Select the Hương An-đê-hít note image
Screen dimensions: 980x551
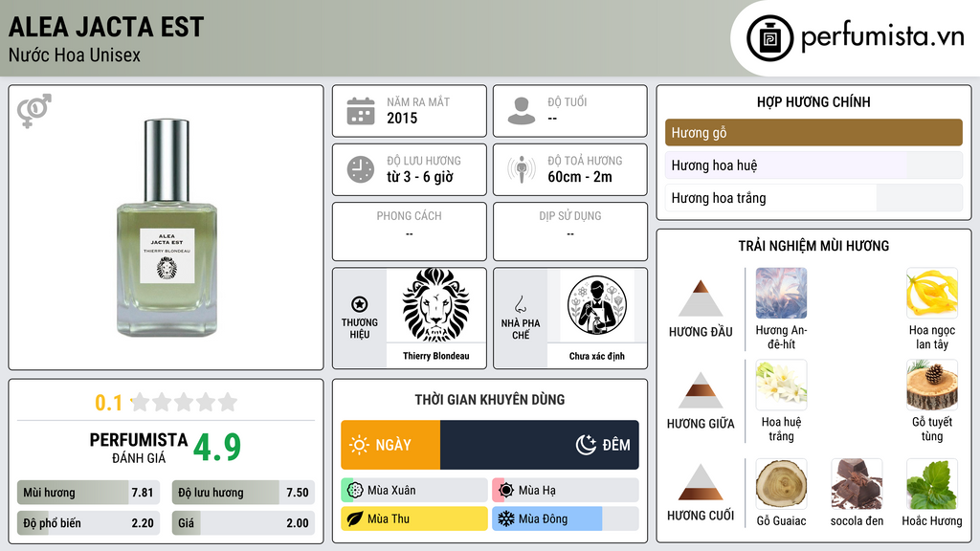tap(781, 293)
